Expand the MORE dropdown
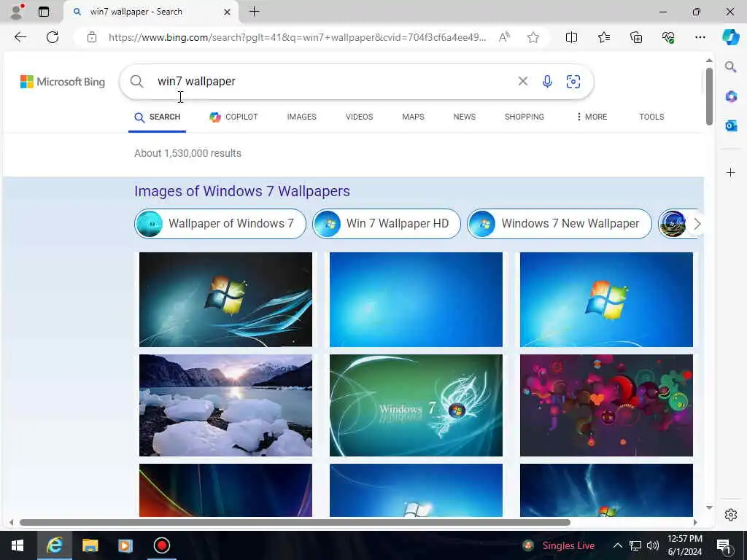This screenshot has width=747, height=560. click(x=592, y=117)
